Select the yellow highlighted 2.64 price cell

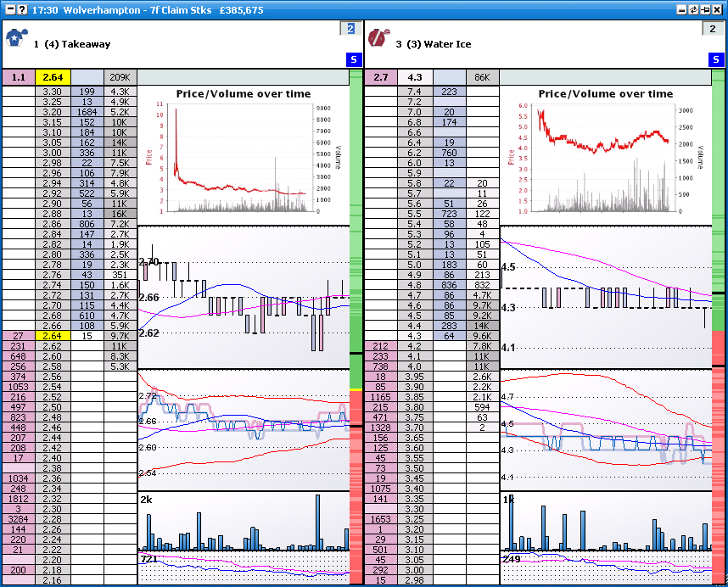(x=52, y=76)
